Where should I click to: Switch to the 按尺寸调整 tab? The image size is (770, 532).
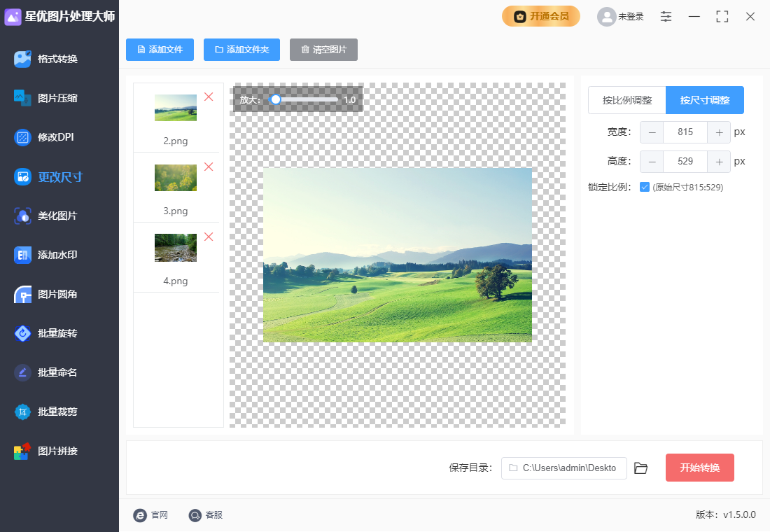point(705,100)
